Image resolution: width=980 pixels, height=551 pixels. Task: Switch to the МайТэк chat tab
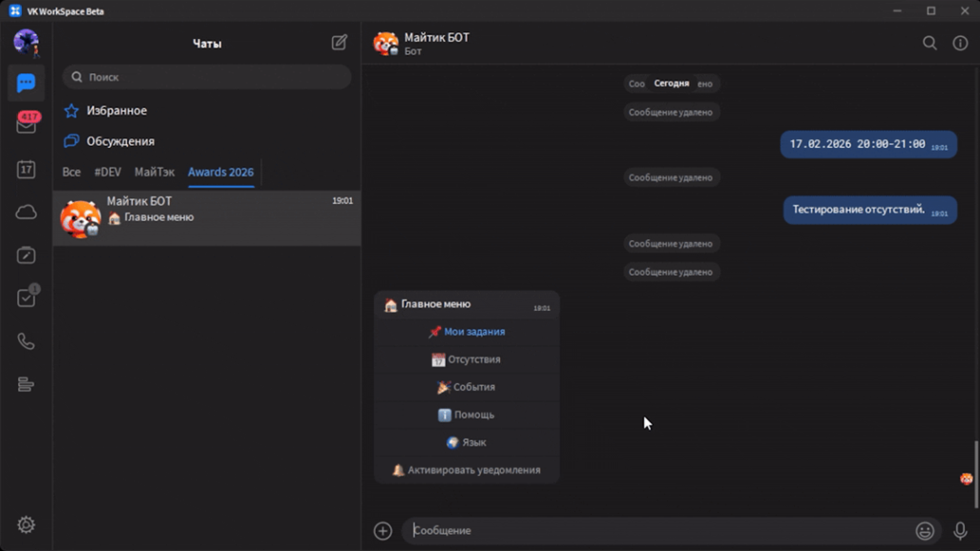[x=154, y=172]
